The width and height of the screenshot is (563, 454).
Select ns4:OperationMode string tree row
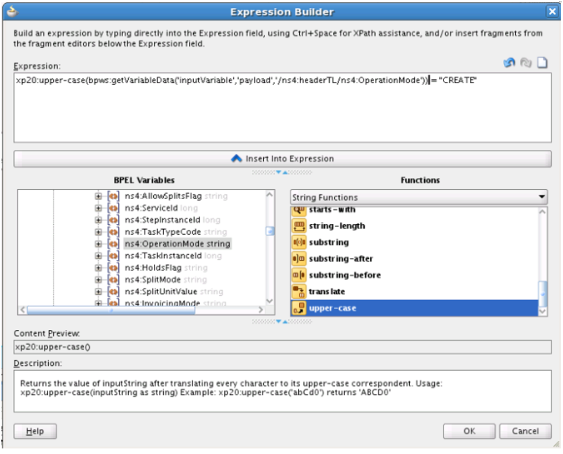click(177, 244)
